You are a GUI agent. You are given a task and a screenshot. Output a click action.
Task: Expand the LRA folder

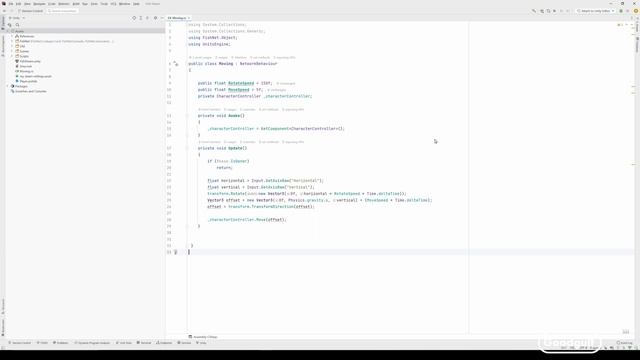(x=12, y=46)
